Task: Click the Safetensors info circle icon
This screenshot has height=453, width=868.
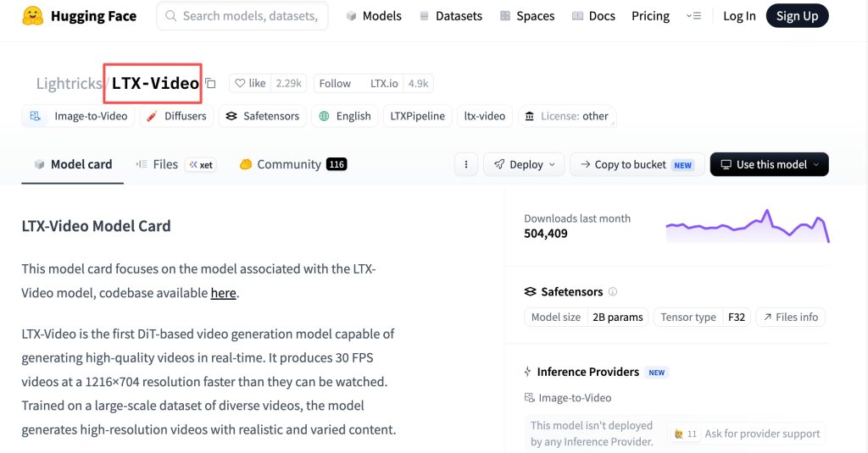Action: [x=613, y=291]
